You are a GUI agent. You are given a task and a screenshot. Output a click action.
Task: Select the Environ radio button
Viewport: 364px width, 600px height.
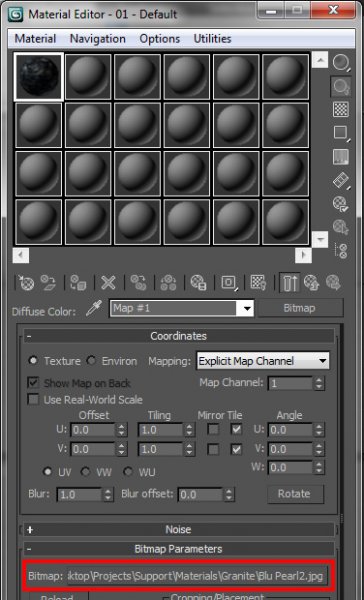click(x=91, y=361)
